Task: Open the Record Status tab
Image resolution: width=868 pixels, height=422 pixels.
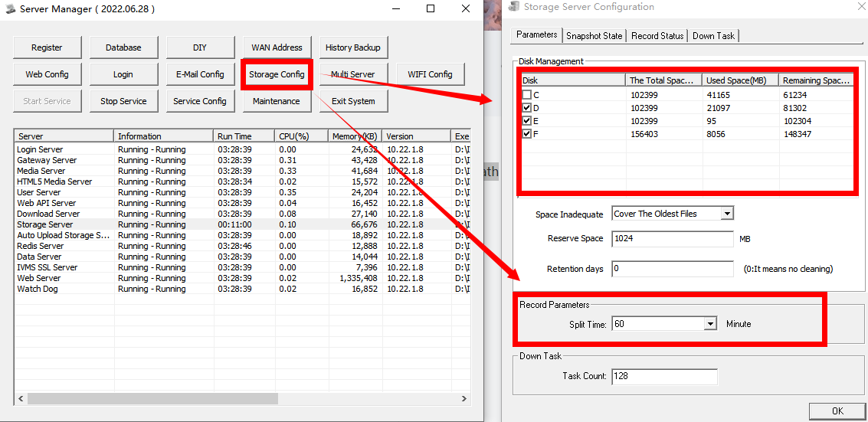Action: click(657, 36)
